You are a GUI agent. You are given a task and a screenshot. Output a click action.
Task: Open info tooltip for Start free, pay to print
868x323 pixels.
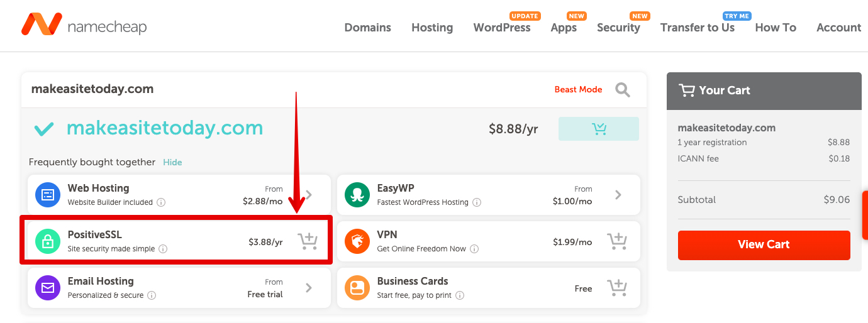pyautogui.click(x=460, y=295)
